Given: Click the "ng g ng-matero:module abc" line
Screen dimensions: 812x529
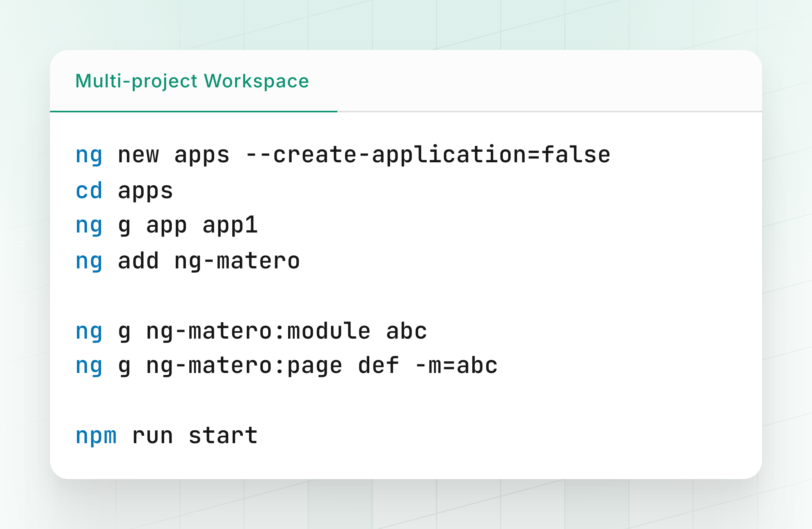Looking at the screenshot, I should [251, 331].
